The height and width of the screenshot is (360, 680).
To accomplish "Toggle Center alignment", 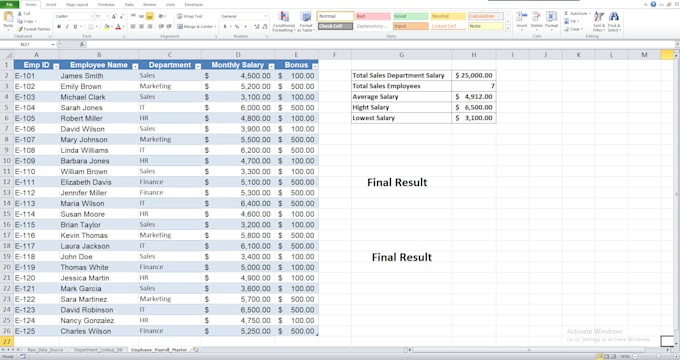I will click(141, 27).
